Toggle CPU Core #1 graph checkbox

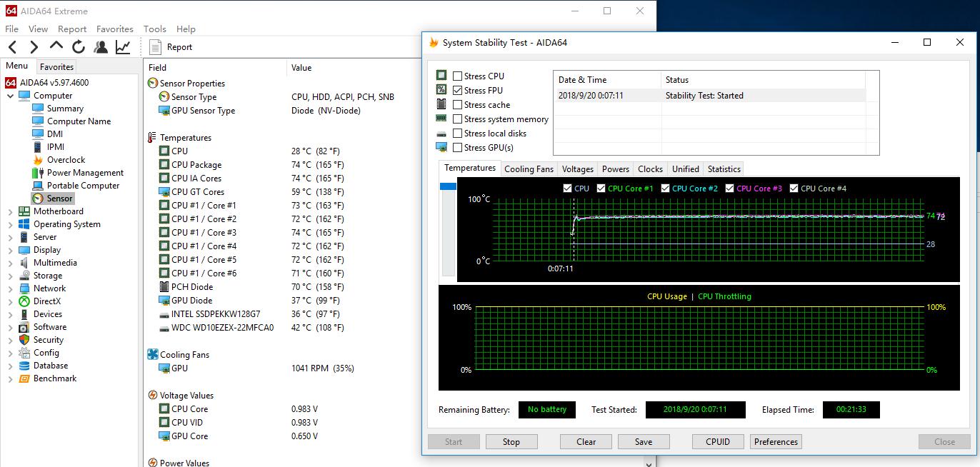pyautogui.click(x=601, y=189)
